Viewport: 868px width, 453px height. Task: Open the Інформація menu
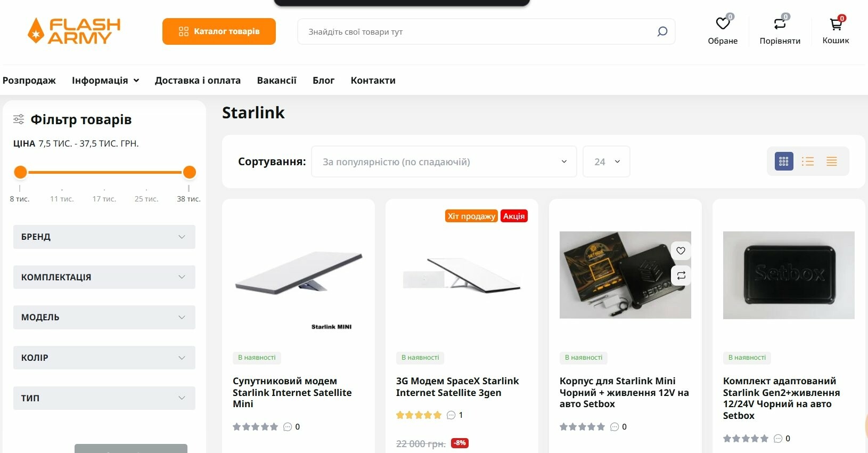tap(105, 80)
